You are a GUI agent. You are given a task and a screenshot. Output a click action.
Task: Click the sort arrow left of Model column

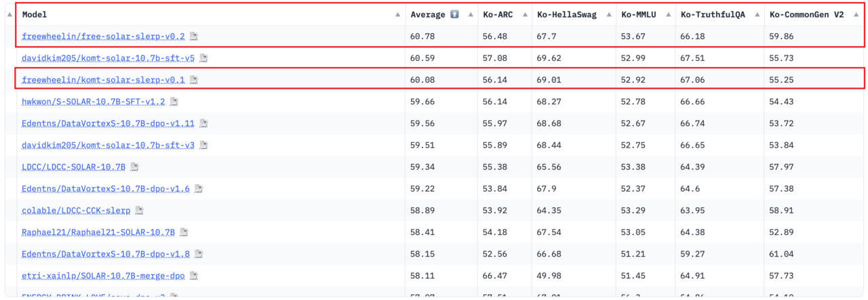point(9,14)
